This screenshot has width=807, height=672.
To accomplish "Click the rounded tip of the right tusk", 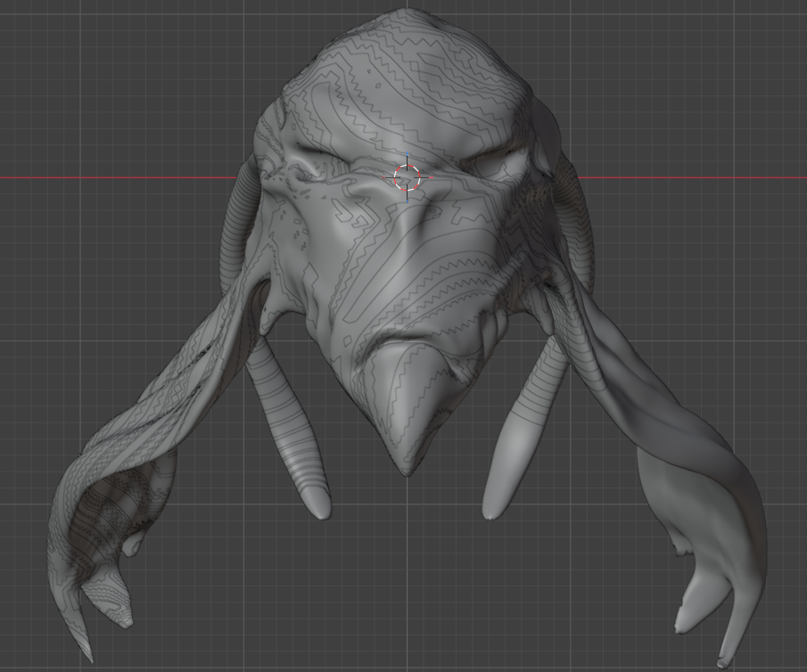I will (x=493, y=509).
